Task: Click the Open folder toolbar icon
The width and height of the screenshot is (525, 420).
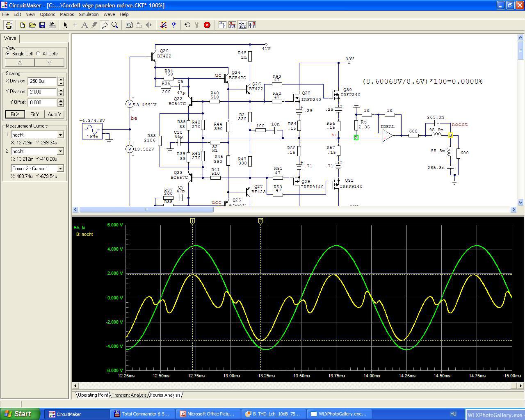Action: point(32,25)
